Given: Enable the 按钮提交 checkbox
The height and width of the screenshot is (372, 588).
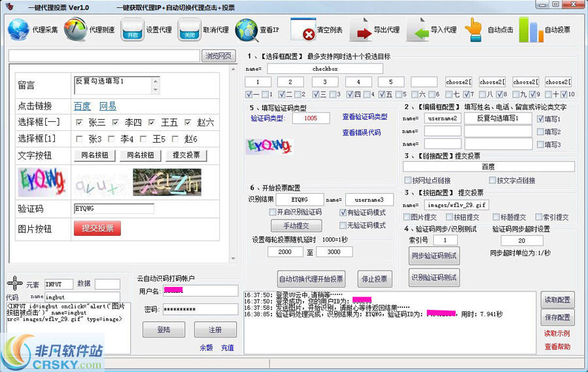Looking at the screenshot, I should click(x=449, y=217).
